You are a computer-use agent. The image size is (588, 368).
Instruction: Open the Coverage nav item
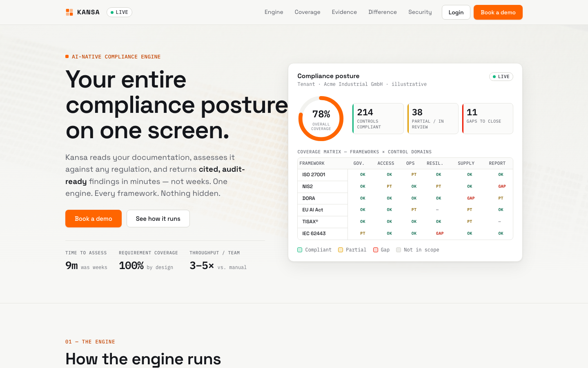(307, 12)
